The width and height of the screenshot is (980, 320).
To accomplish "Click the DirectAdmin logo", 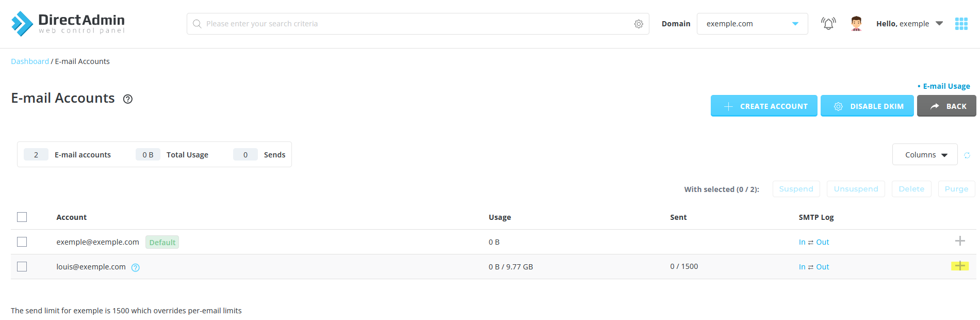I will [68, 24].
